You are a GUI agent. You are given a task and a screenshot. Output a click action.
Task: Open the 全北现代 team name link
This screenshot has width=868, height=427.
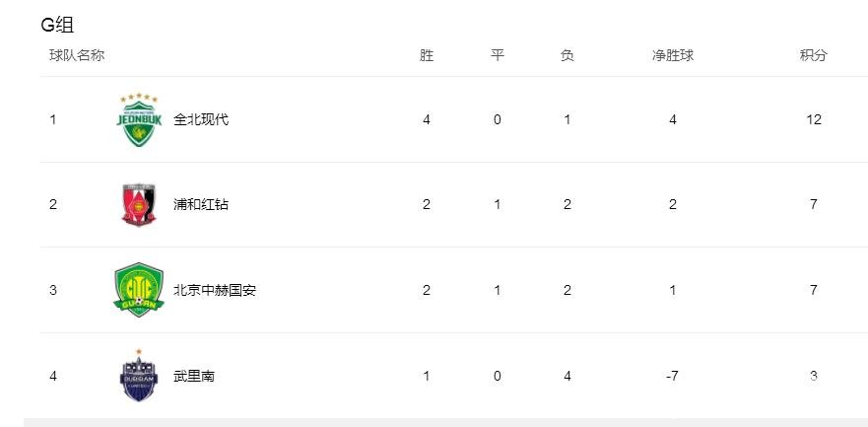click(201, 119)
